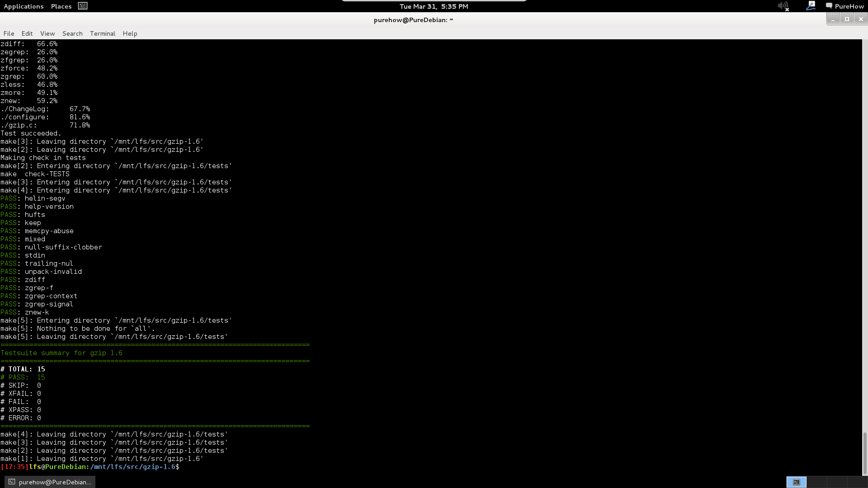Open the Search menu

tap(72, 33)
